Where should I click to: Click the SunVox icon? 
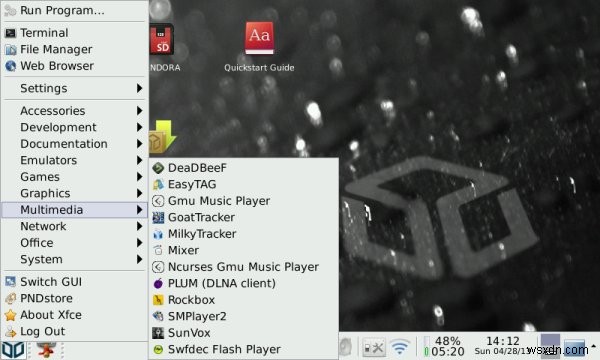coord(158,333)
